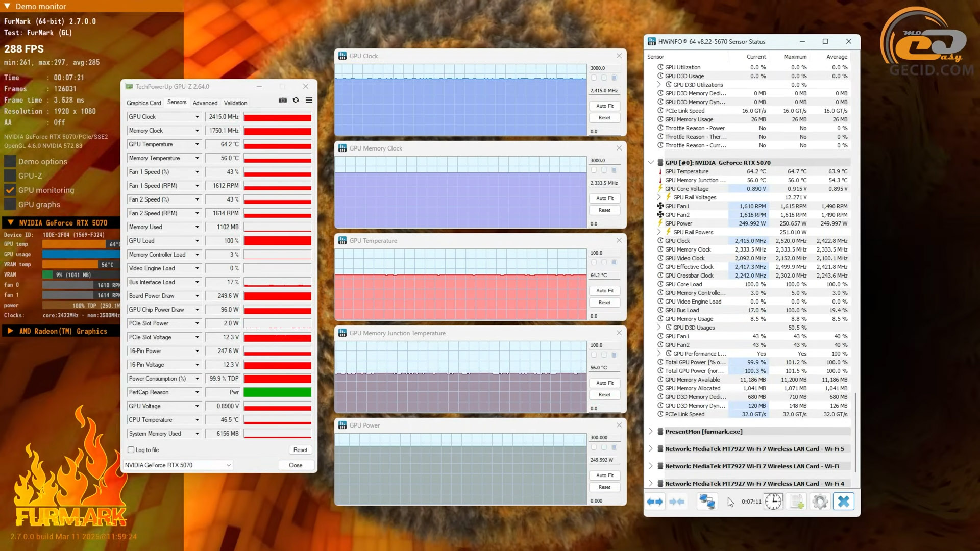Viewport: 980px width, 551px height.
Task: Collapse NVIDIA GeForce RTX 5070 section in FurMark
Action: point(10,223)
